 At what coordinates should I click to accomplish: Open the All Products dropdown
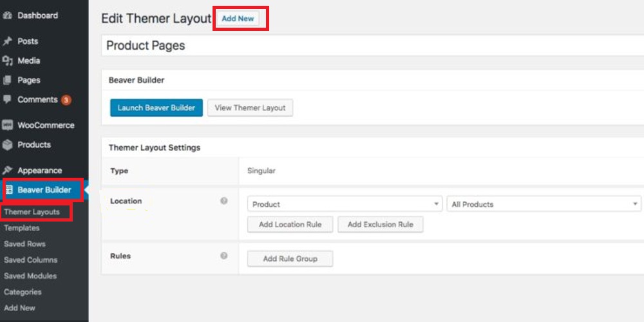pos(544,204)
